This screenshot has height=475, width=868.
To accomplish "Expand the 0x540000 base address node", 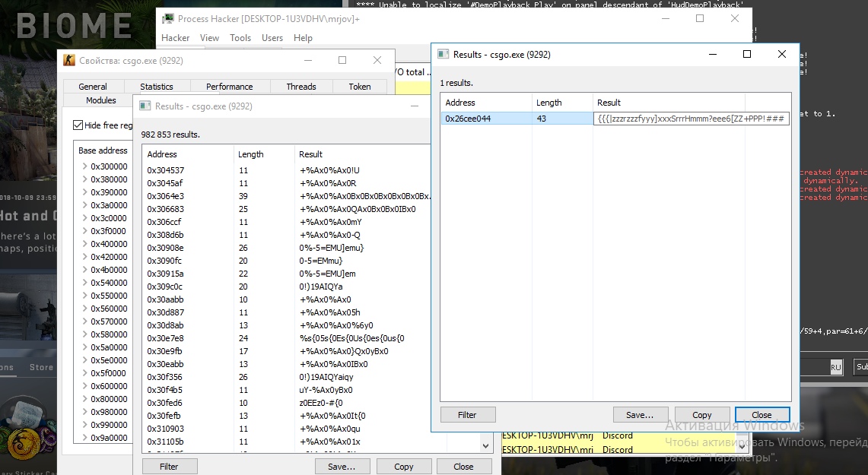I will coord(84,283).
